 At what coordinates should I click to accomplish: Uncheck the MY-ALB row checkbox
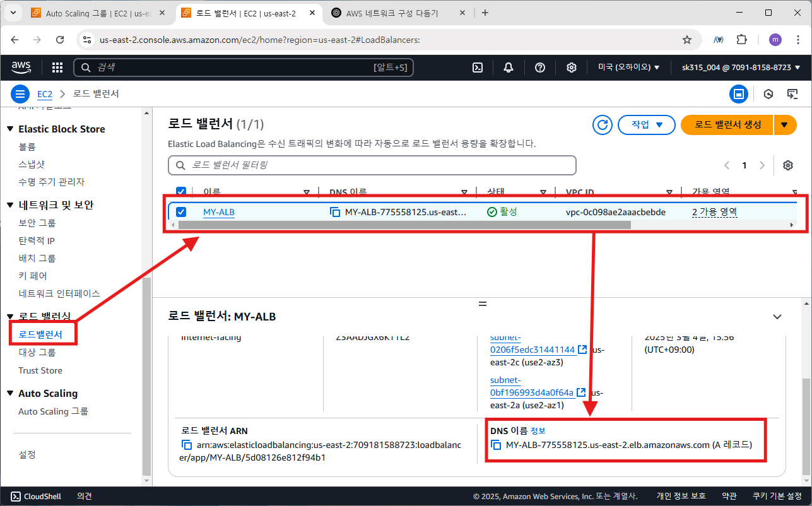pyautogui.click(x=181, y=212)
